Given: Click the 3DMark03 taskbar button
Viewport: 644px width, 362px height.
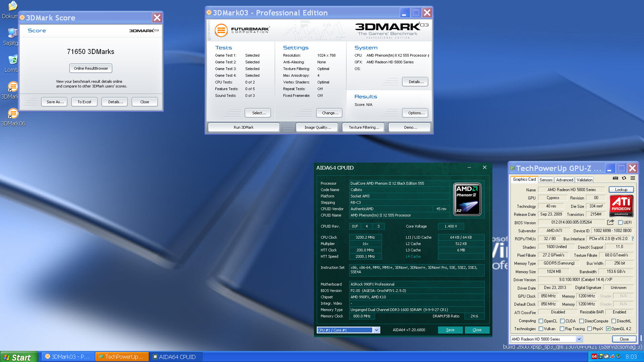Looking at the screenshot, I should pyautogui.click(x=68, y=357).
